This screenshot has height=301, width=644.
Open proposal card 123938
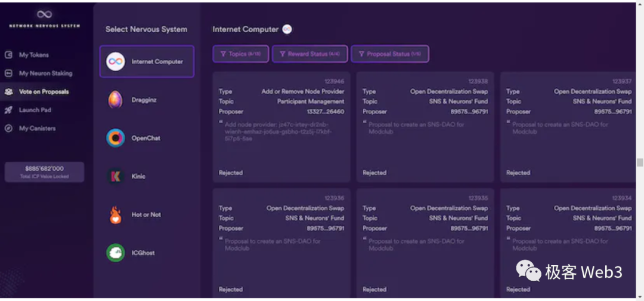[425, 127]
